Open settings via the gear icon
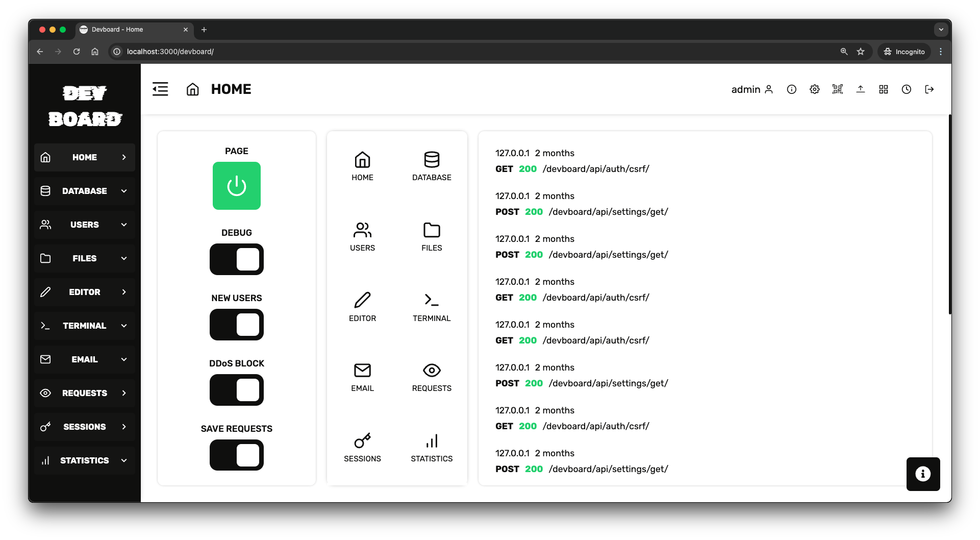Viewport: 980px width, 540px height. 815,89
